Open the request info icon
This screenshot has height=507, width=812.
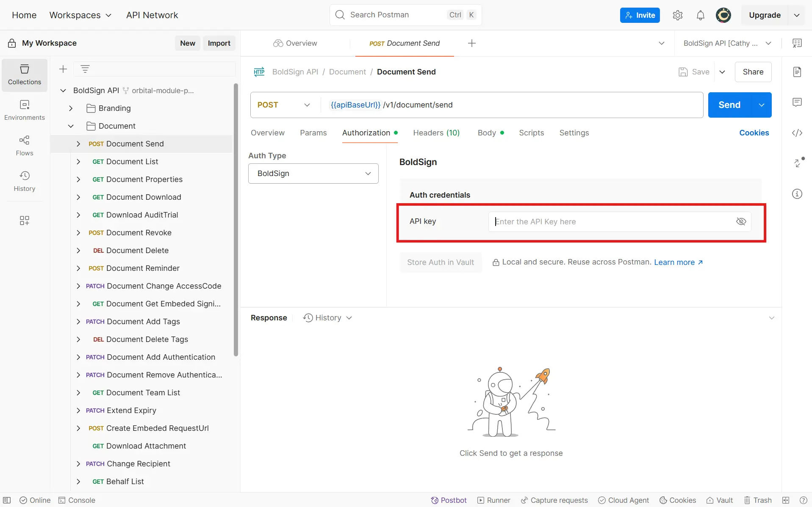pos(797,194)
